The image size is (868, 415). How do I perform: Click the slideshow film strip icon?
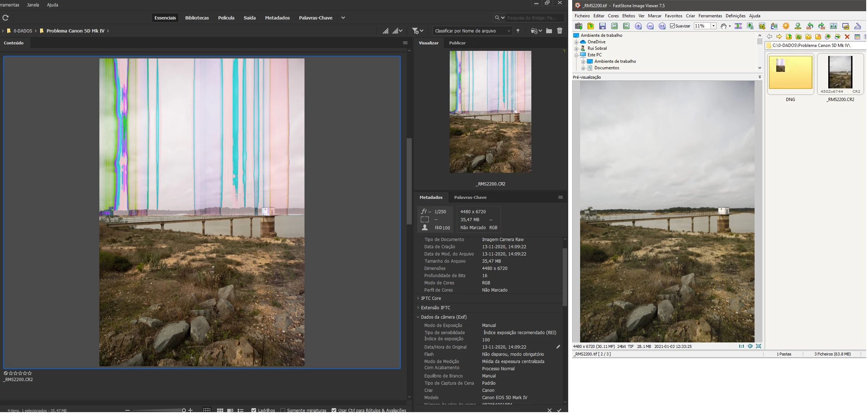coord(738,26)
